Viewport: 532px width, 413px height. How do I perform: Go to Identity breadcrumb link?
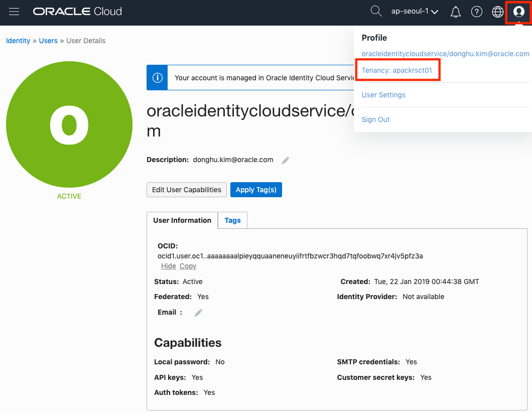(x=18, y=41)
